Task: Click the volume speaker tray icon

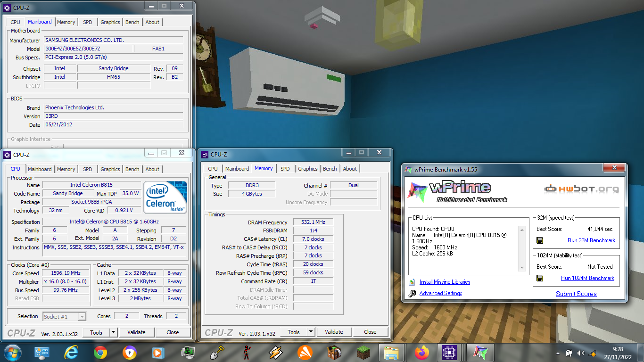Action: pos(580,353)
